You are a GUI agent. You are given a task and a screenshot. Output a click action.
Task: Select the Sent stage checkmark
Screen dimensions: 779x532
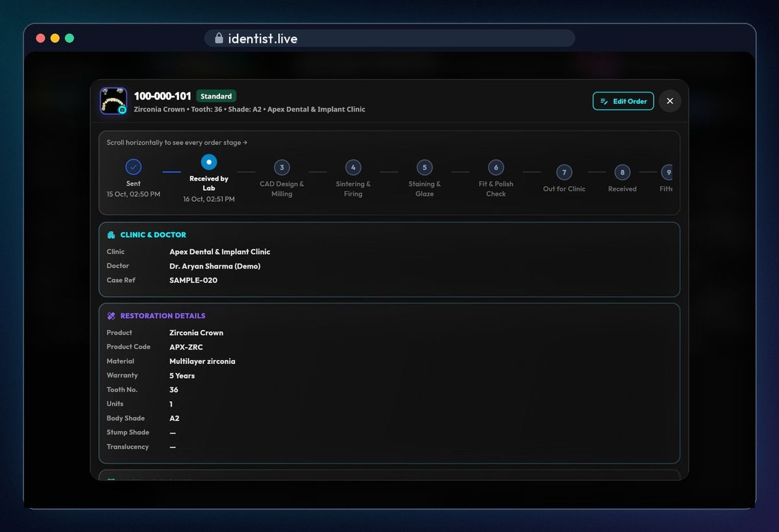pyautogui.click(x=133, y=167)
